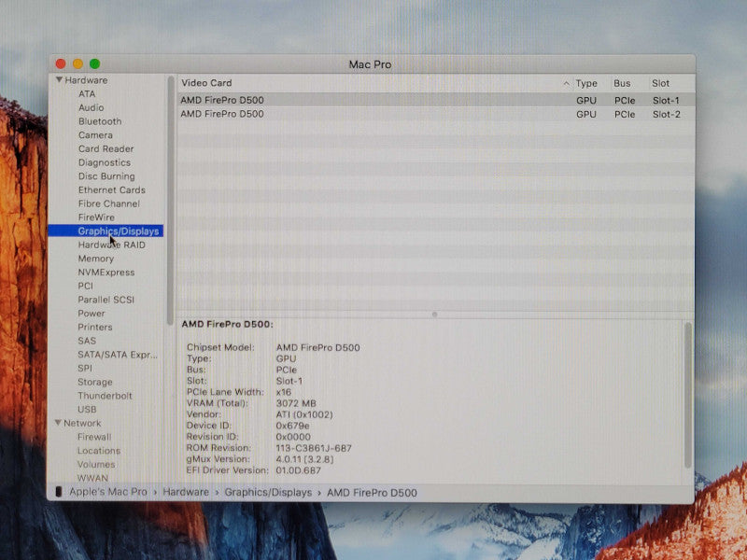This screenshot has height=560, width=747.
Task: Select the AMD FirePro D500 Slot-2 row
Action: [x=436, y=114]
